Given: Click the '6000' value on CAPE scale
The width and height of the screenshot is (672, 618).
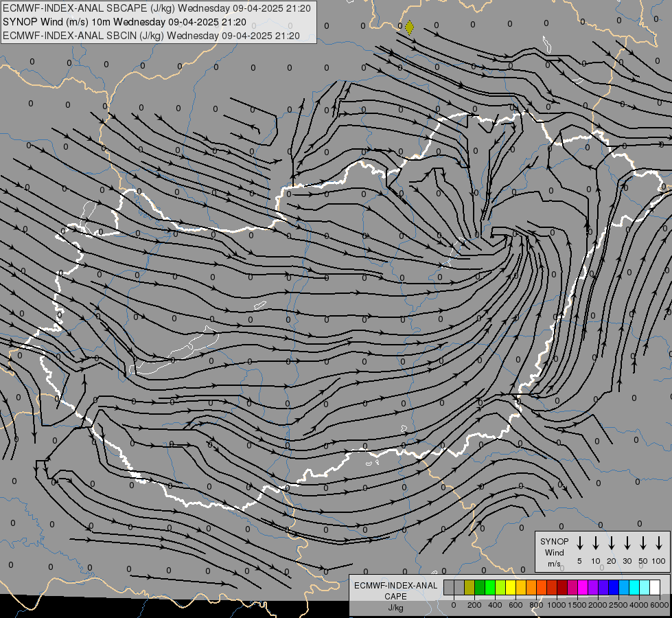Looking at the screenshot, I should (660, 605).
